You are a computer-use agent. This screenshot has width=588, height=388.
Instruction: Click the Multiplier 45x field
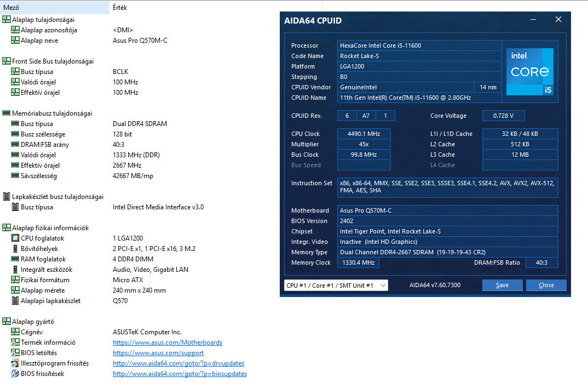coord(364,144)
